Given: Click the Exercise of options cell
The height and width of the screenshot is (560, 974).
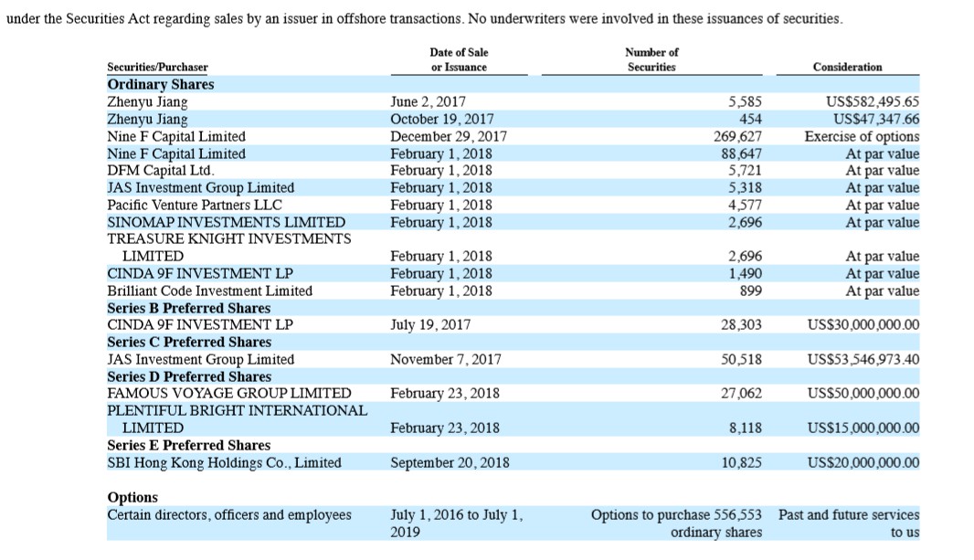Looking at the screenshot, I should (x=862, y=136).
